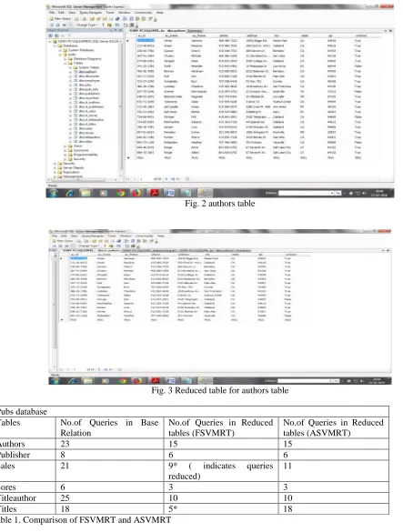Image resolution: width=403 pixels, height=532 pixels.
Task: Expand System Databases in Object Explorer
Action: (x=60, y=50)
